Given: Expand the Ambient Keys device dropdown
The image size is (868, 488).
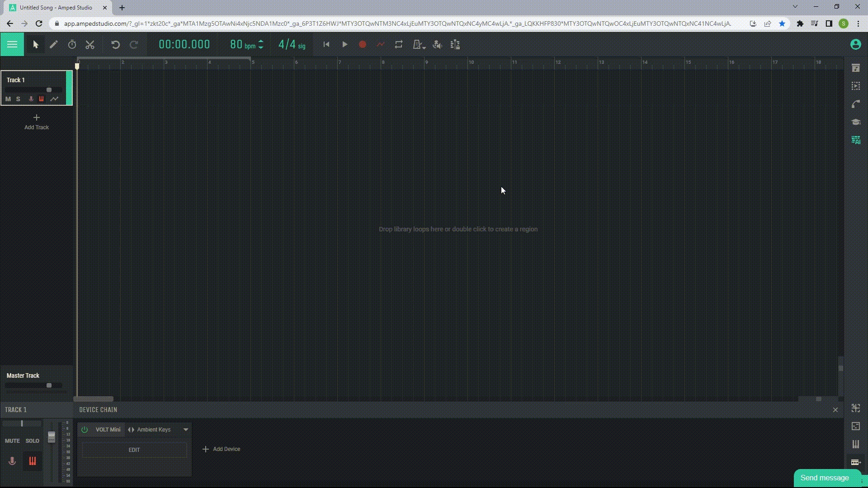Looking at the screenshot, I should [185, 429].
